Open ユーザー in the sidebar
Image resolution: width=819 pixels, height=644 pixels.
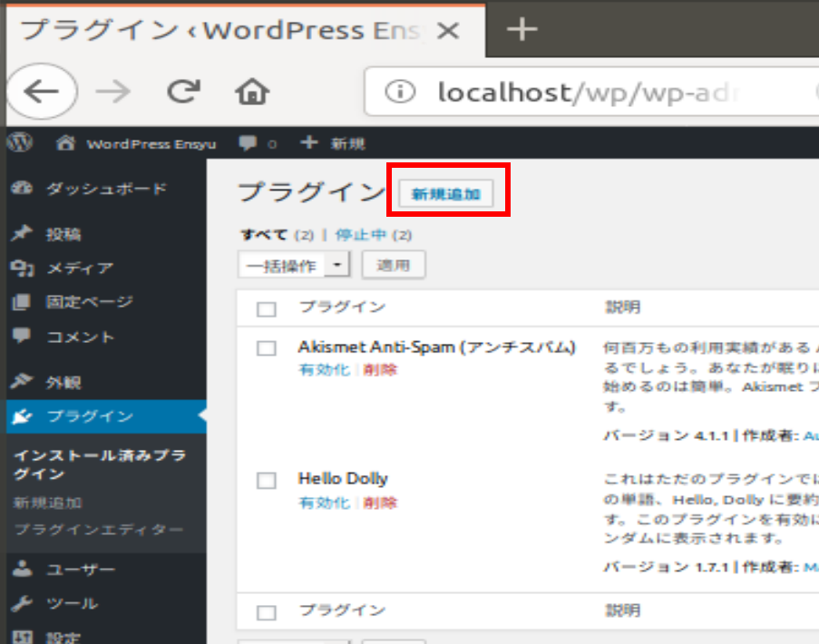point(106,569)
